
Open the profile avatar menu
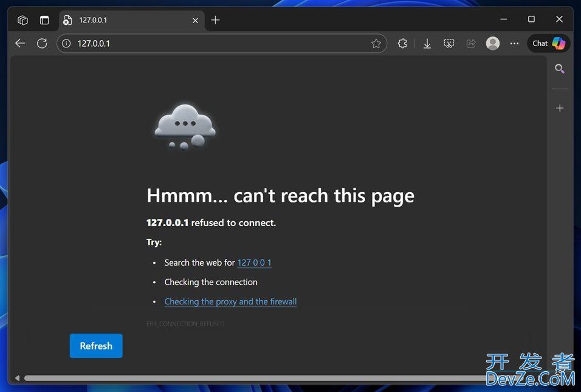[x=493, y=43]
